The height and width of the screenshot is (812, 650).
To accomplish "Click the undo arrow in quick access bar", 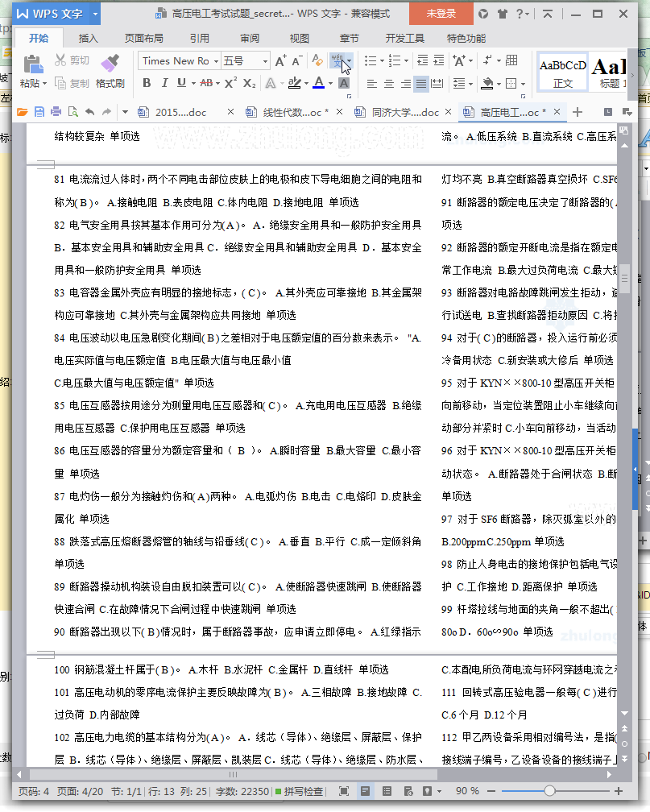I will pos(89,112).
